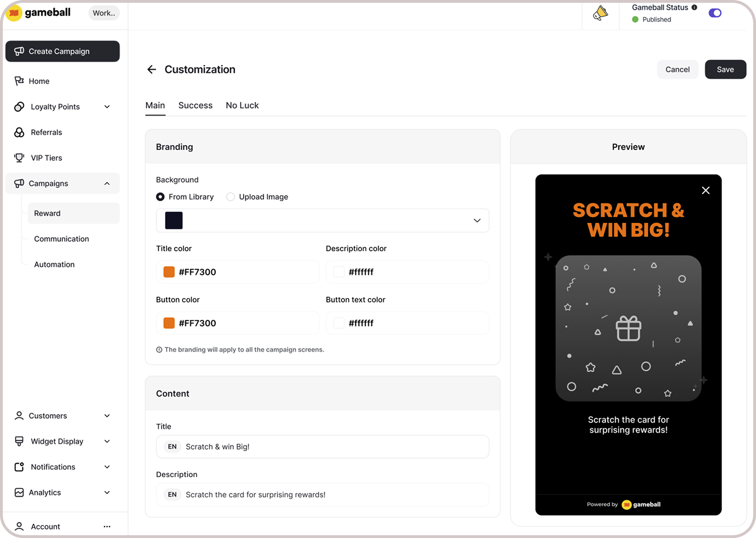Image resolution: width=756 pixels, height=538 pixels.
Task: Click the Description field EN language badge
Action: (x=172, y=495)
